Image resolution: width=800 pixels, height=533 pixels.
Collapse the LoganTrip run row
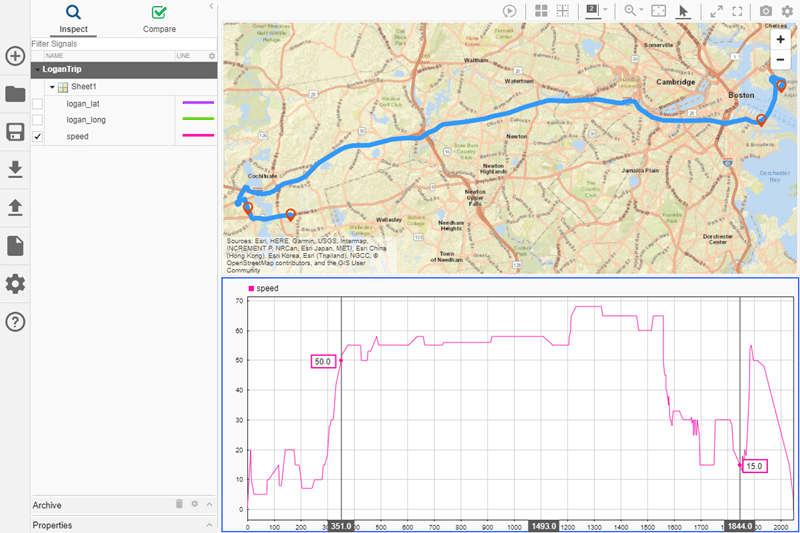point(37,69)
